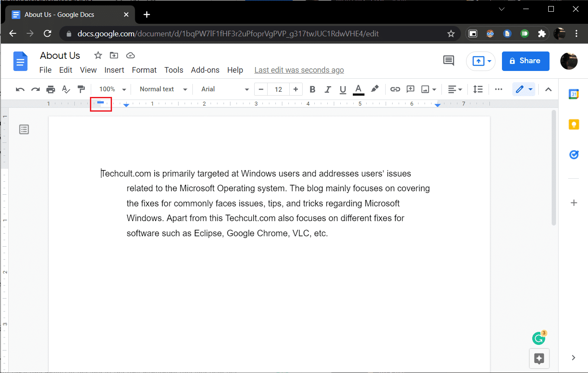Open the View menu
The width and height of the screenshot is (588, 373).
pyautogui.click(x=88, y=70)
